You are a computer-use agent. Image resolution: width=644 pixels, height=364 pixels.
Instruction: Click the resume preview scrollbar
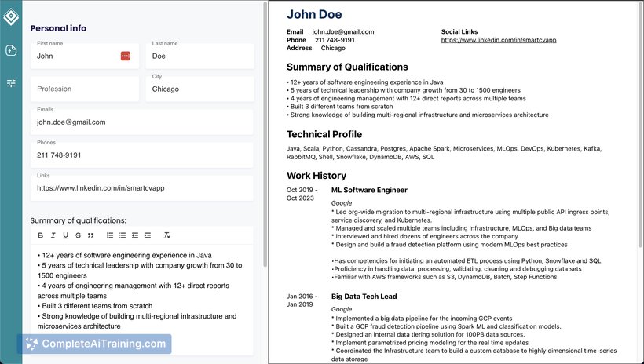pyautogui.click(x=640, y=124)
